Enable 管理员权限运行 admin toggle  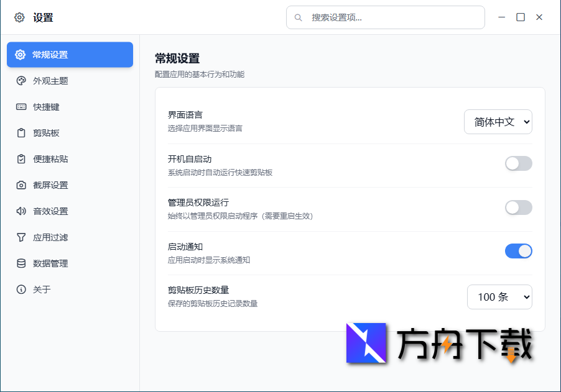pos(518,207)
